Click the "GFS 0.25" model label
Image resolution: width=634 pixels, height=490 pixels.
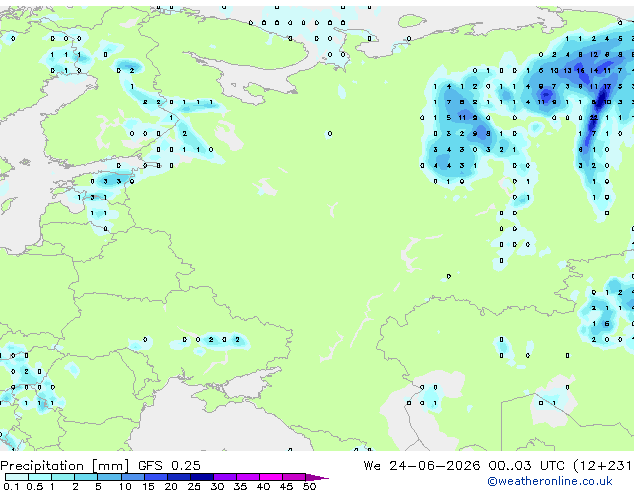pos(169,466)
